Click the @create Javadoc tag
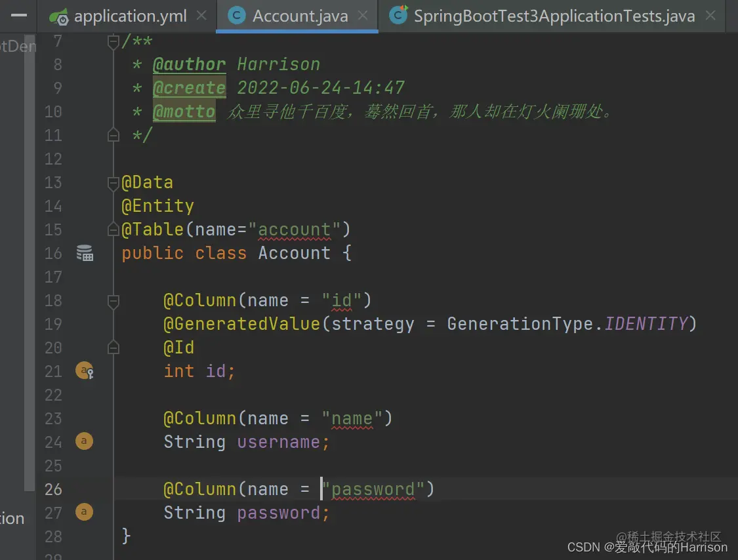Viewport: 738px width, 560px height. click(189, 88)
